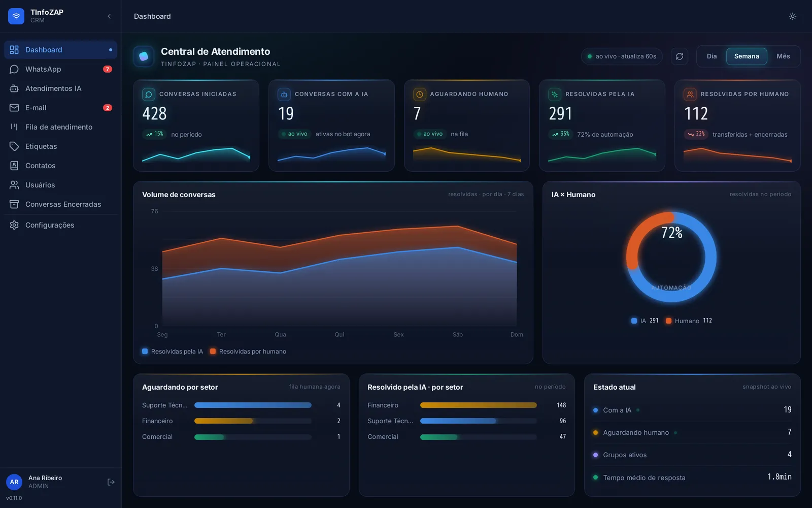Open Conversas Encerradas

coord(60,204)
